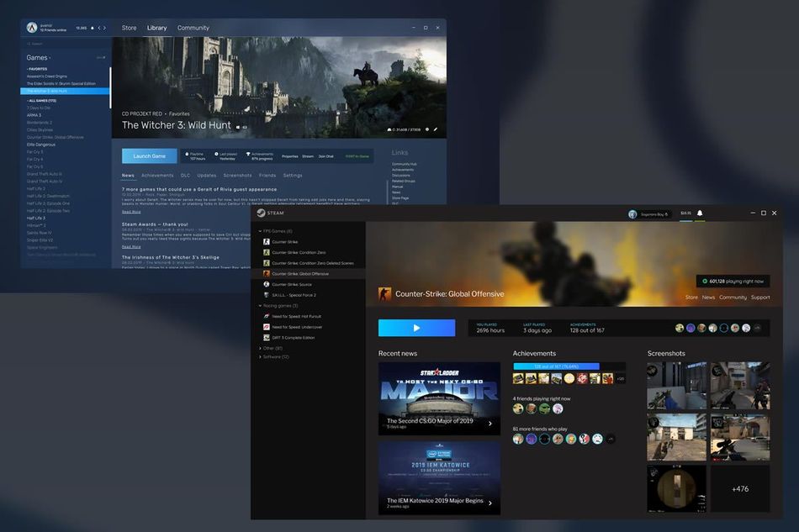Image resolution: width=799 pixels, height=532 pixels.
Task: Open the Support link on the CS:GO banner
Action: click(x=760, y=298)
